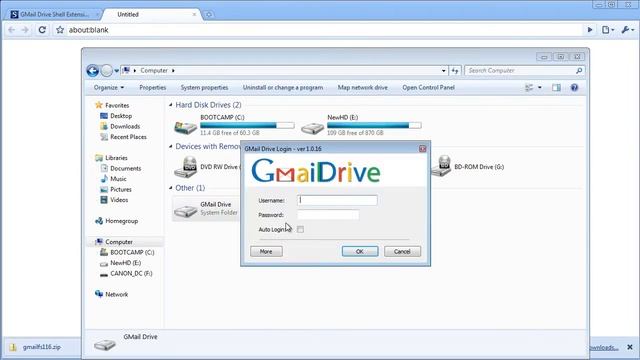Click Explorer's back navigation arrow

point(92,71)
